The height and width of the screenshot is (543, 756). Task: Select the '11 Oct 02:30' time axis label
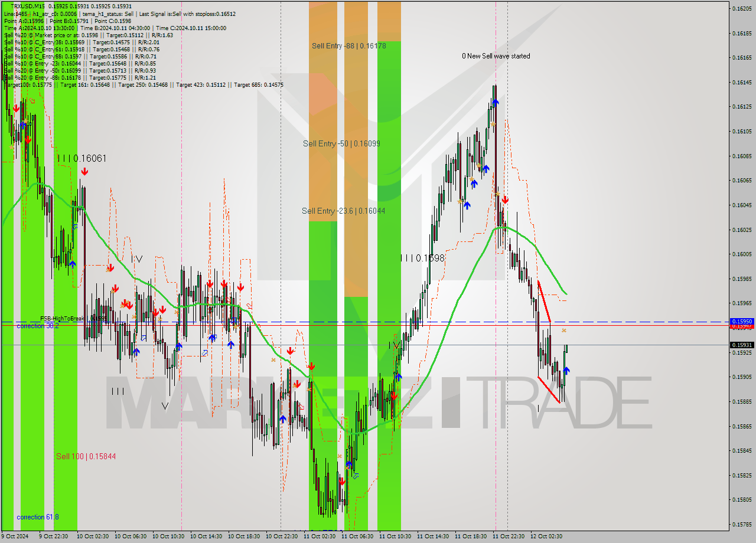320,537
